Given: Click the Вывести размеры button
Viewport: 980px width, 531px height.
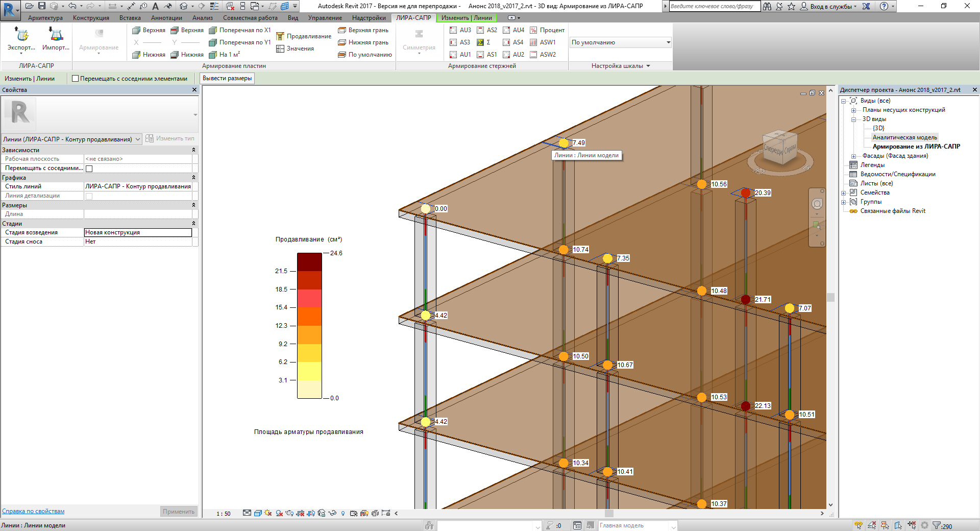Looking at the screenshot, I should pos(227,79).
